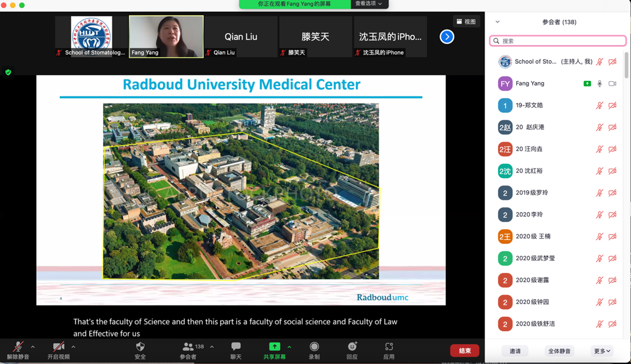Click camera-off icon for 20 沈红裕

click(x=612, y=171)
